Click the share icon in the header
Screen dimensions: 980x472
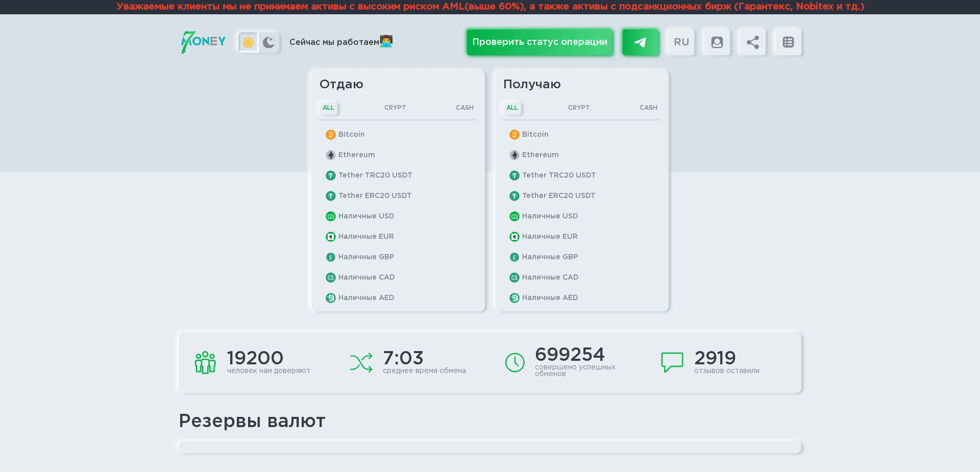(751, 42)
